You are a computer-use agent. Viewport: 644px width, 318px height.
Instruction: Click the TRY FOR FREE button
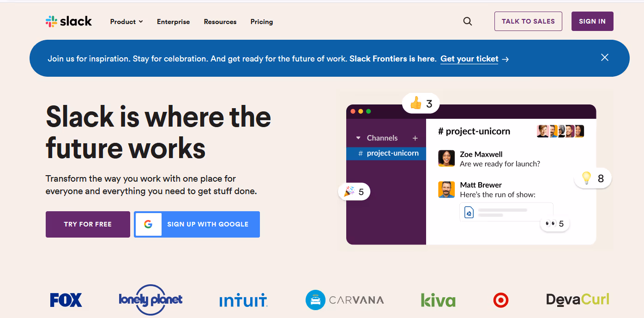[87, 224]
